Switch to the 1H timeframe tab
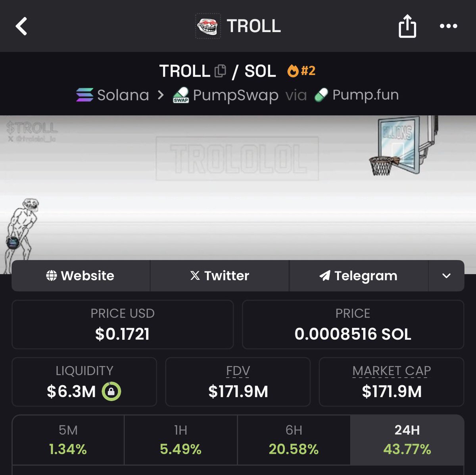 [180, 440]
